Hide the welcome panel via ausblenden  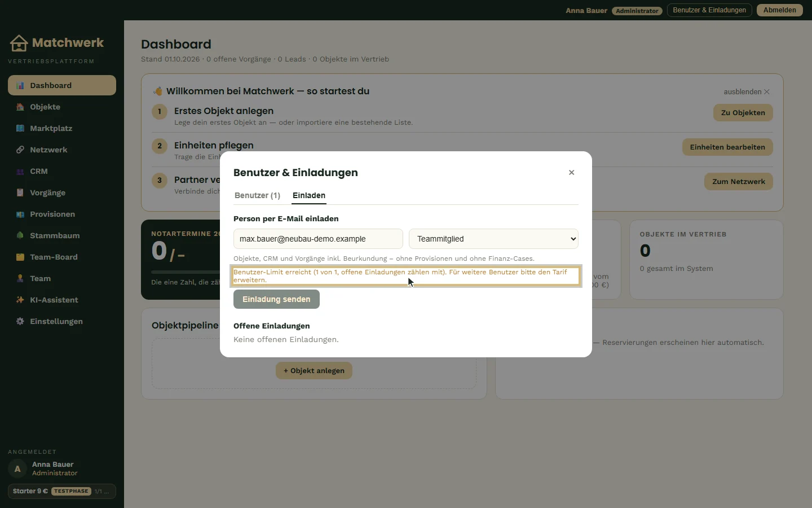[747, 92]
